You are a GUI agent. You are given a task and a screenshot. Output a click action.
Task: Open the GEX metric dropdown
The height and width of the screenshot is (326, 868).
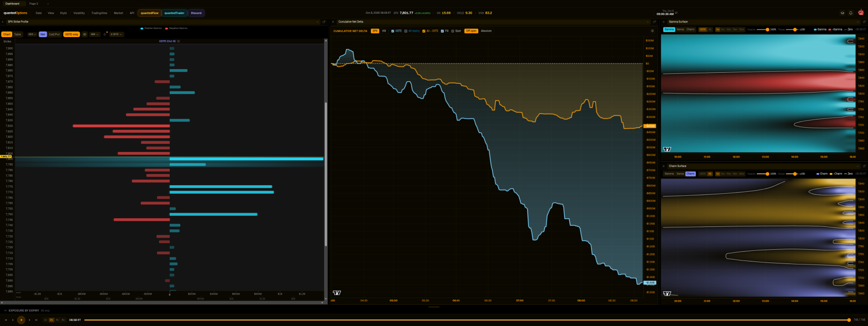[x=32, y=34]
